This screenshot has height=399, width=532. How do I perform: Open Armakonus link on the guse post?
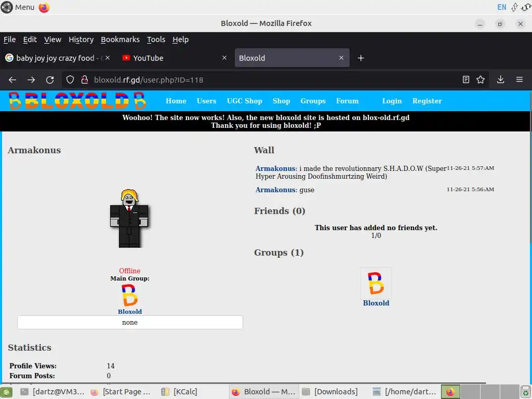[275, 190]
